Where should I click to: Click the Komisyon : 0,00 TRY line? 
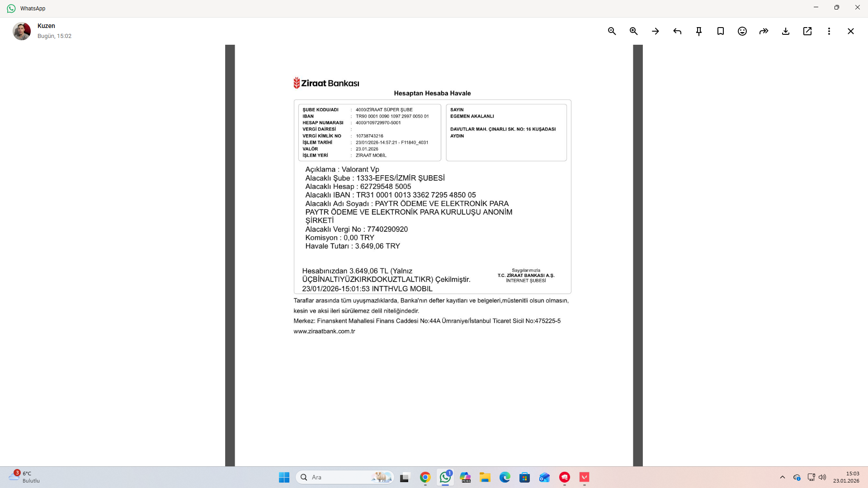point(340,238)
